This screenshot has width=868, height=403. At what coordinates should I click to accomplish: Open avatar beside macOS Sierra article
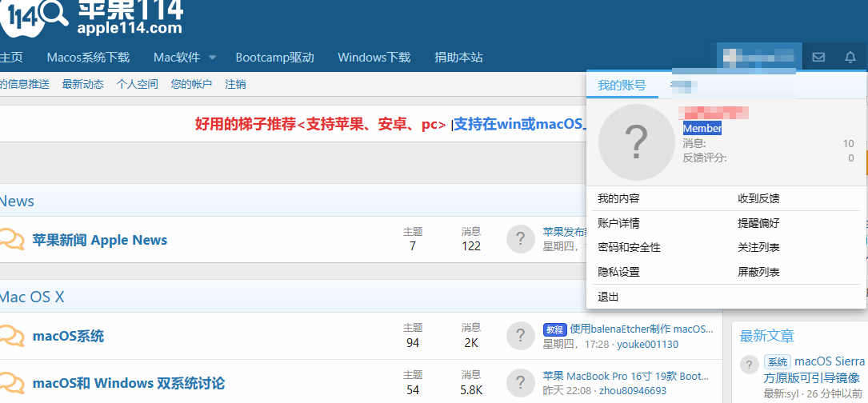coord(749,365)
